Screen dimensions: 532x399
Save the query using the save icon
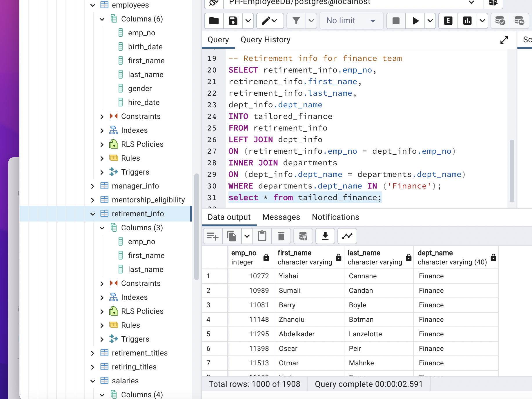pos(233,21)
